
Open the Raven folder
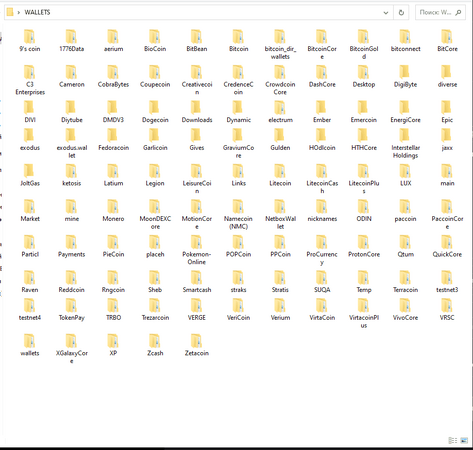[30, 282]
